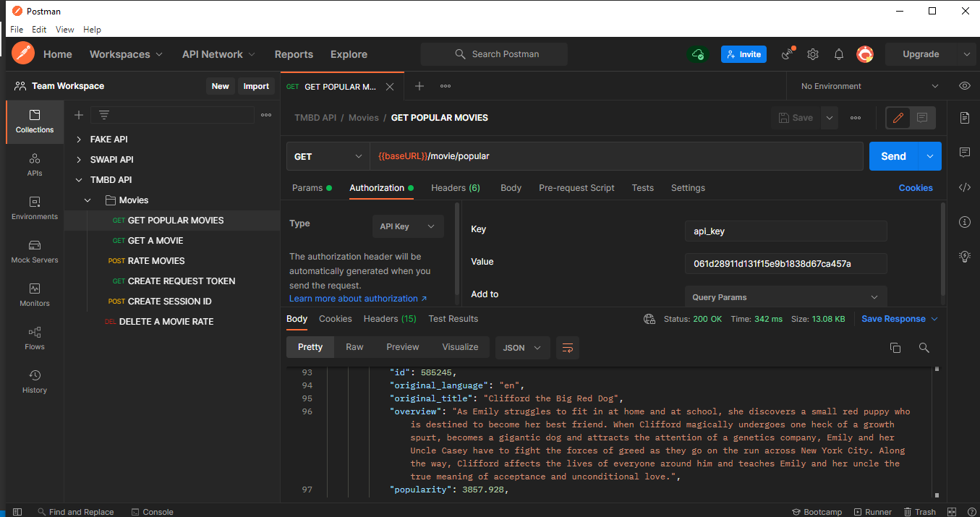Viewport: 980px width, 517px height.
Task: Open the settings gear icon
Action: (x=813, y=54)
